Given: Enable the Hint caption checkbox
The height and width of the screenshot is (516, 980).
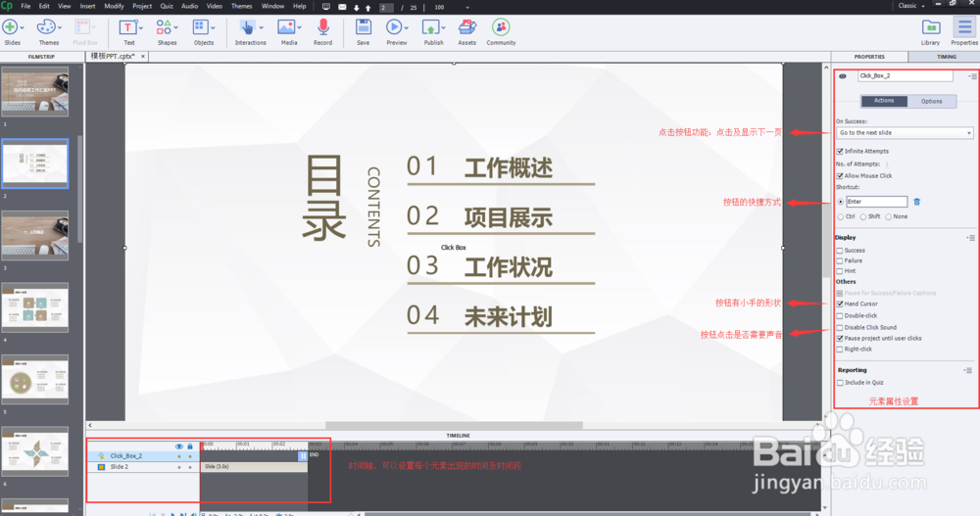Looking at the screenshot, I should coord(840,271).
